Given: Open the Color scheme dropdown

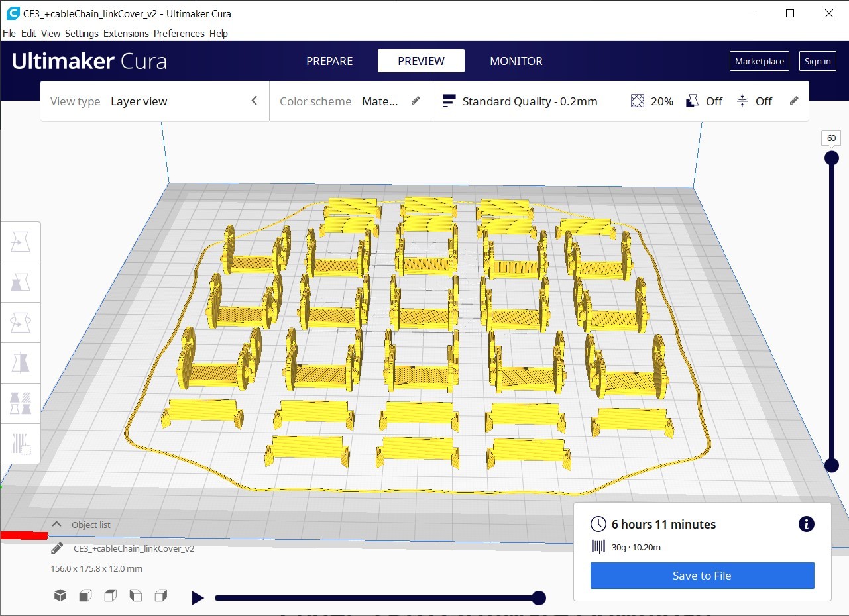Looking at the screenshot, I should click(350, 101).
